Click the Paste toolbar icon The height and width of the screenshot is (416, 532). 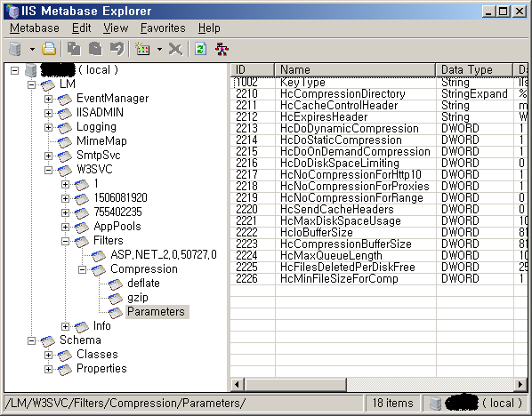95,49
